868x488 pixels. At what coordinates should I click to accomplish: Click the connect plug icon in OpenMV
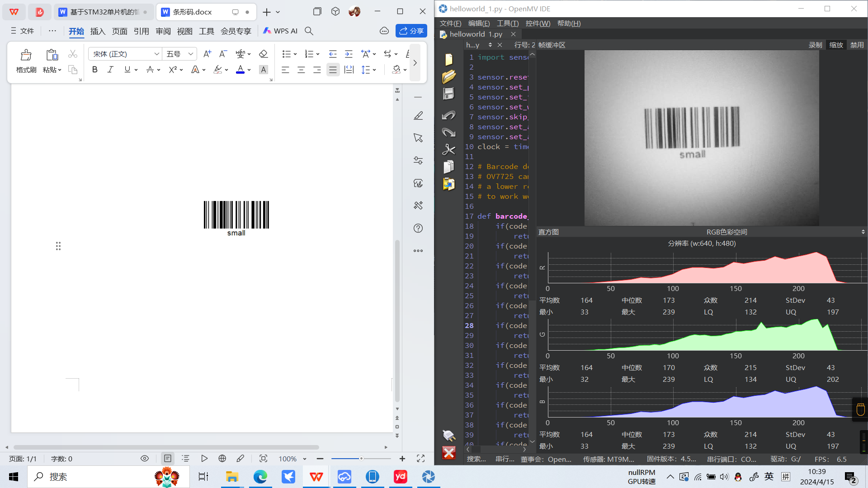coord(448,435)
